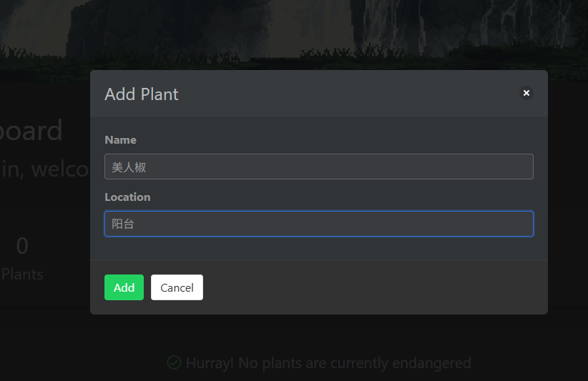The height and width of the screenshot is (381, 588).
Task: Click the Location field label
Action: [127, 197]
